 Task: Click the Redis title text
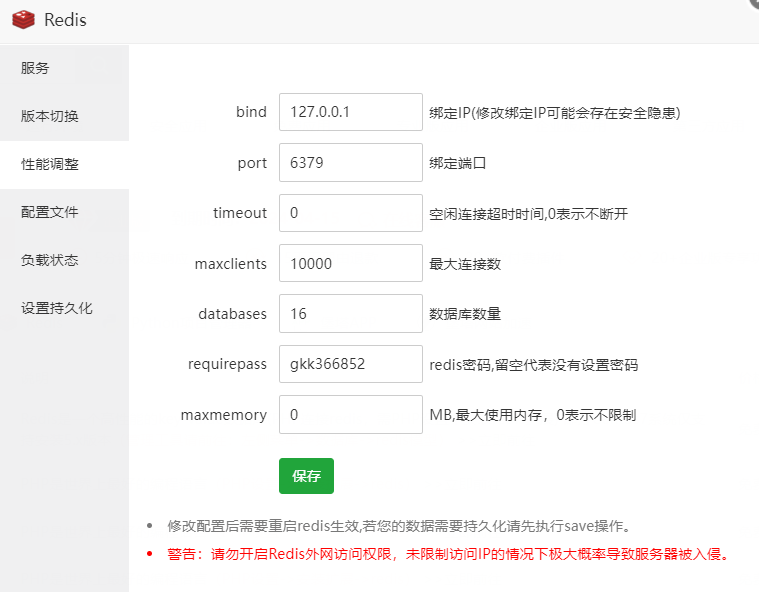coord(65,20)
